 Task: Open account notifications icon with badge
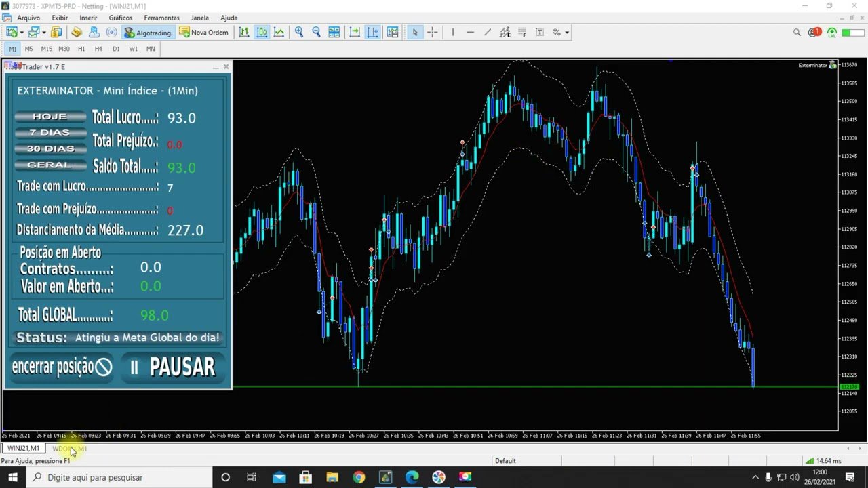click(x=814, y=32)
